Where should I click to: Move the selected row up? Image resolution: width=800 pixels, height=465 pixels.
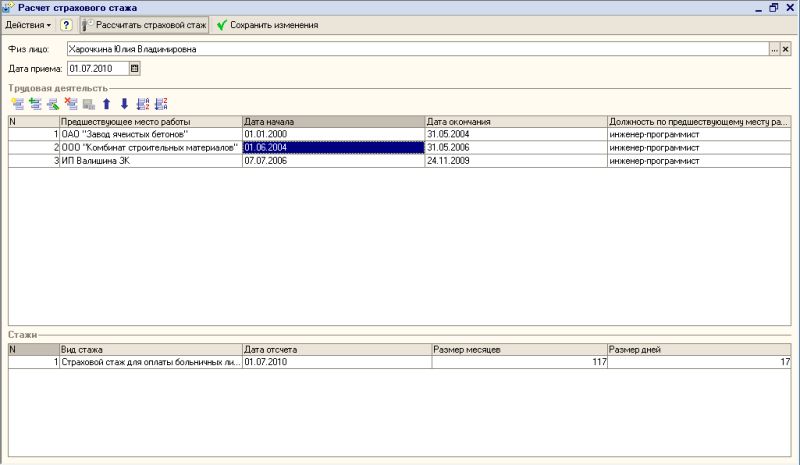(107, 104)
